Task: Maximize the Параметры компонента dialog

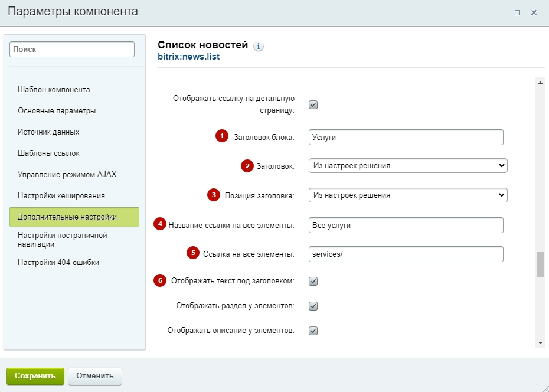Action: (x=517, y=13)
